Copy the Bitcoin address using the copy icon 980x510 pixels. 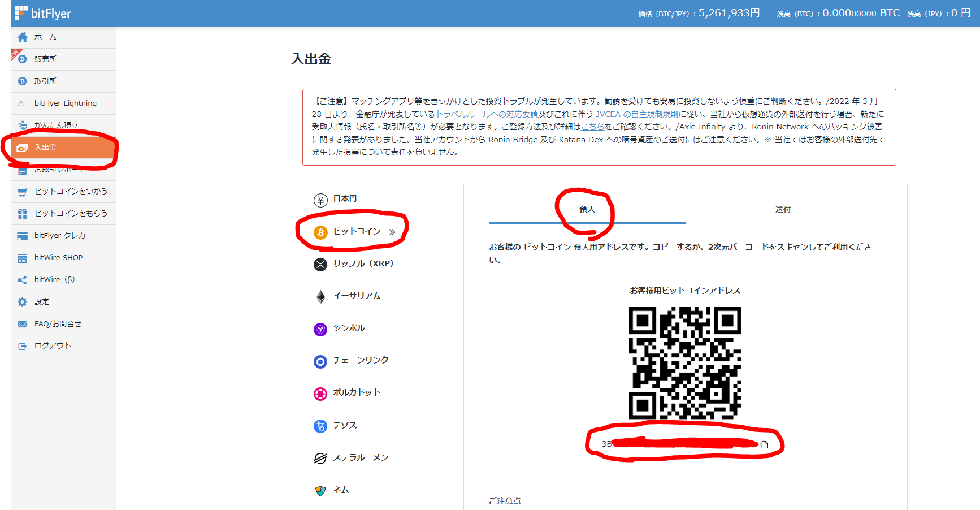click(x=766, y=444)
